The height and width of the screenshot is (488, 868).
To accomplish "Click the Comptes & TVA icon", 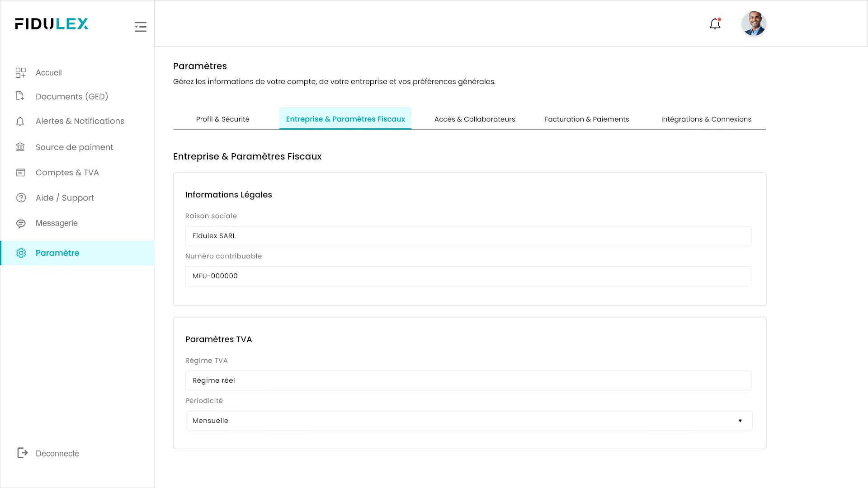I will 21,173.
